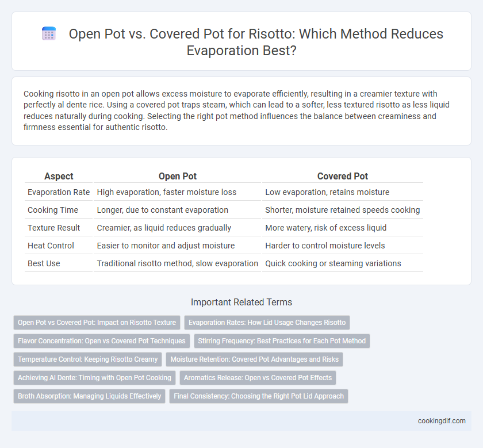This screenshot has height=448, width=483.
Task: Click 'Temperature Control: Keeping Risotto Creamy' tag
Action: [88, 359]
